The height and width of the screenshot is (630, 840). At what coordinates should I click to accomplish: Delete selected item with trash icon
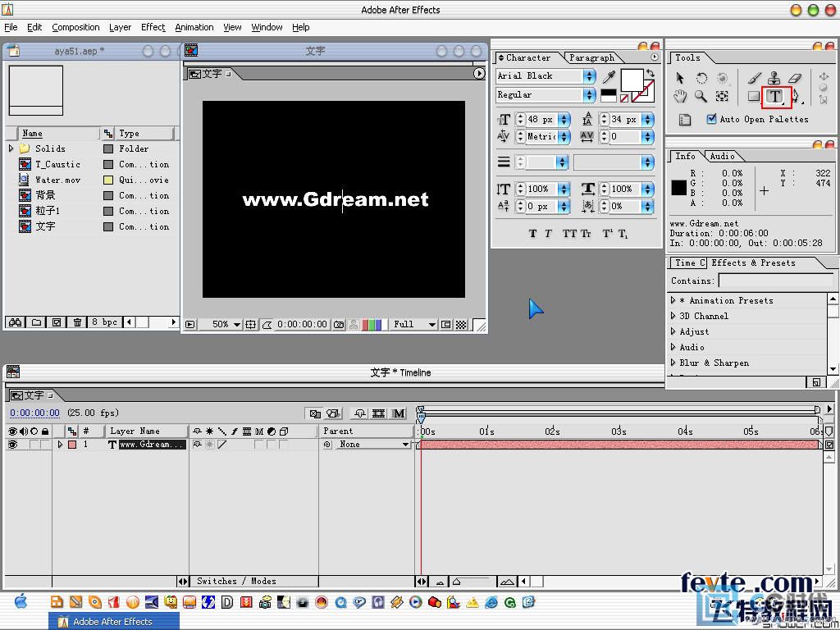coord(77,322)
